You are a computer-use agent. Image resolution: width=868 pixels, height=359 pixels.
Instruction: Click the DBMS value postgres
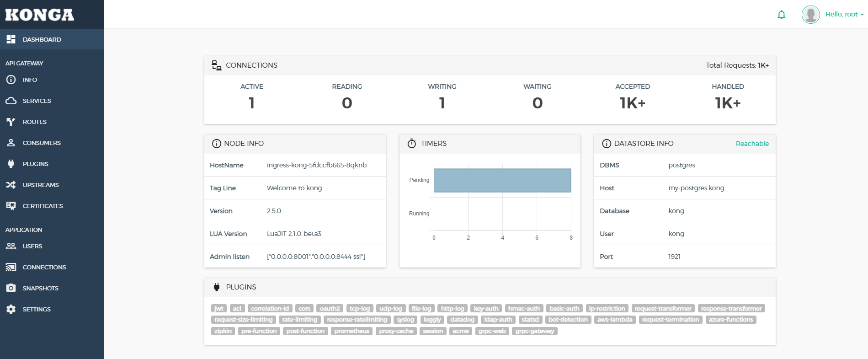682,165
